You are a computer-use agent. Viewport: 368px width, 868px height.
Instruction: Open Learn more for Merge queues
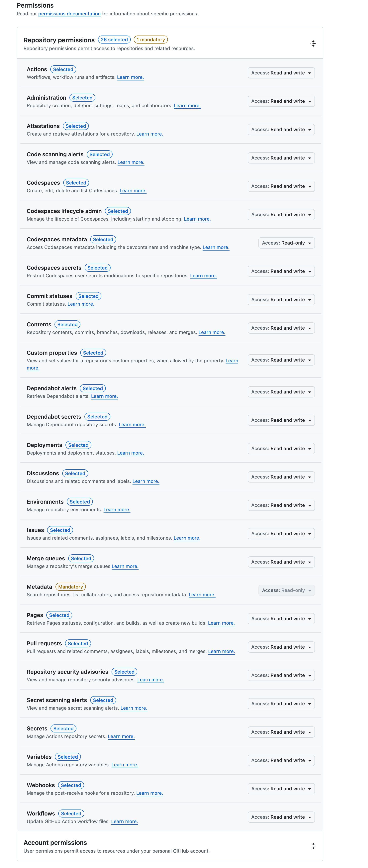[125, 566]
